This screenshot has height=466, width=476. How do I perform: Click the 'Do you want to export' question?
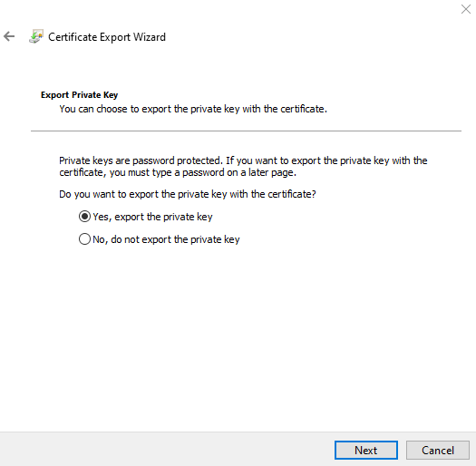[188, 194]
